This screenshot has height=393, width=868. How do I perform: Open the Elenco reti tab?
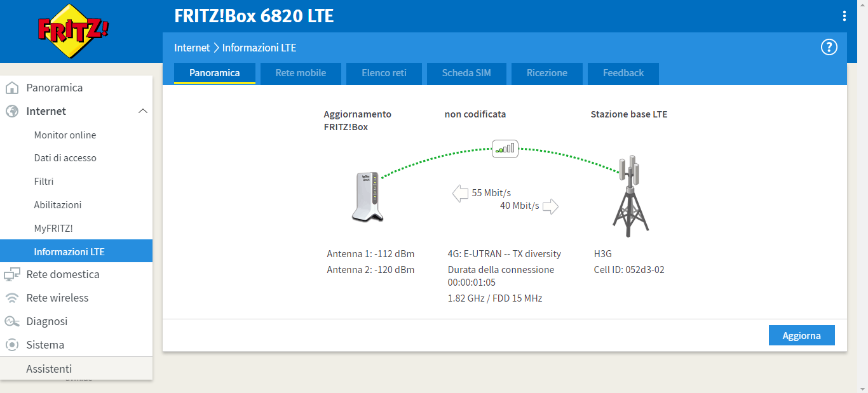tap(384, 73)
